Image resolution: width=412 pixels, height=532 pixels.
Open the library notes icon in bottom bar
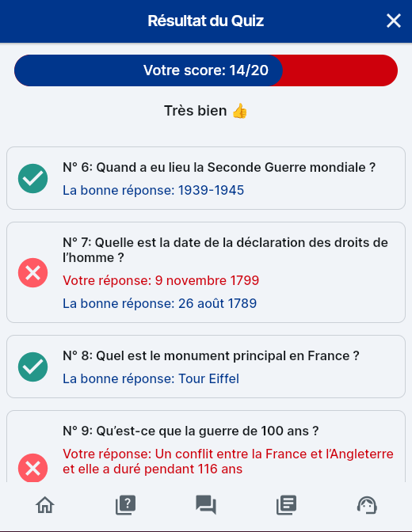(x=286, y=505)
